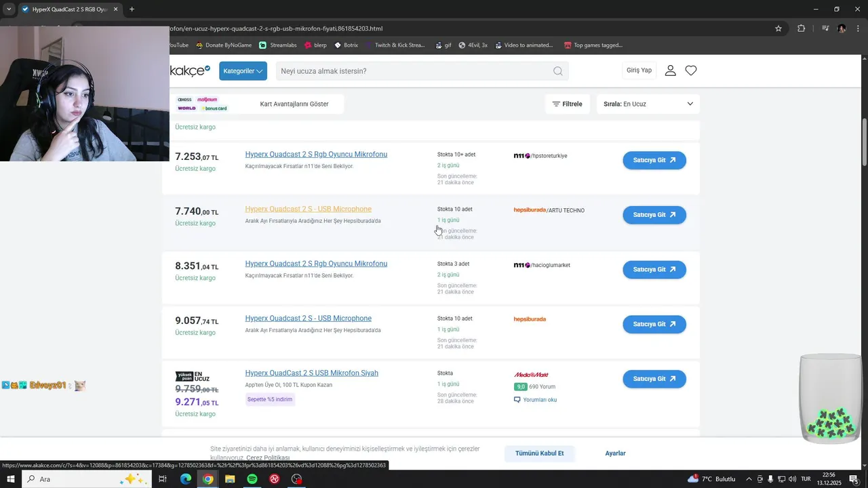
Task: Click Giriş Yap button
Action: [639, 70]
